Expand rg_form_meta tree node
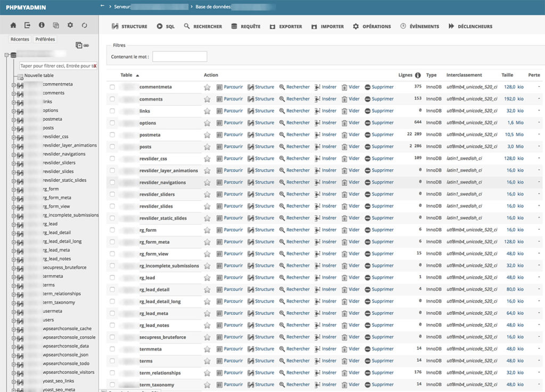The image size is (545, 392). pyautogui.click(x=13, y=198)
